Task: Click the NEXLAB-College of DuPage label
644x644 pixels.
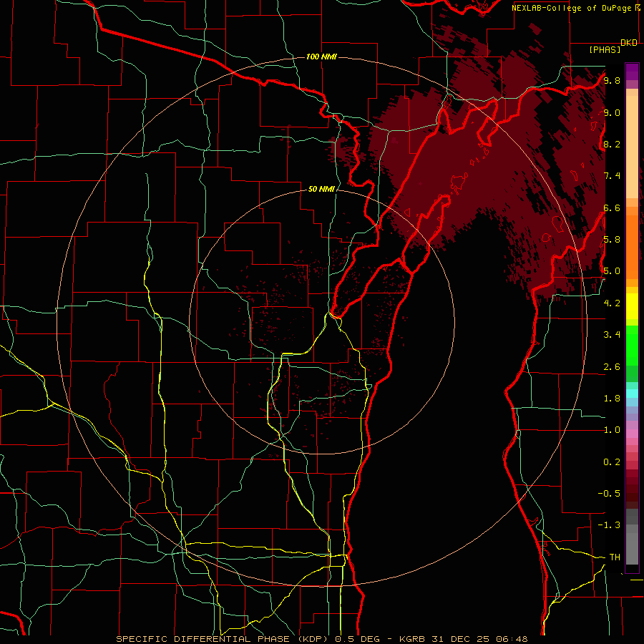Action: 572,8
